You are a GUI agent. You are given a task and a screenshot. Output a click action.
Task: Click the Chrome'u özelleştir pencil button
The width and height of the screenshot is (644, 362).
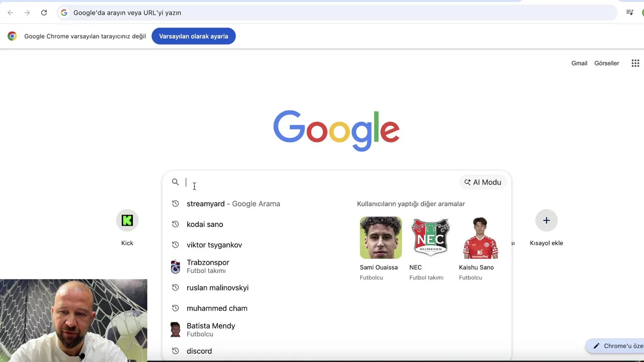click(615, 346)
